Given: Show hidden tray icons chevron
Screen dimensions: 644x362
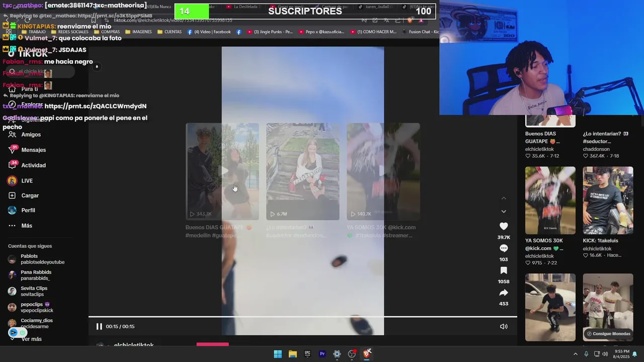Looking at the screenshot, I should (x=576, y=354).
